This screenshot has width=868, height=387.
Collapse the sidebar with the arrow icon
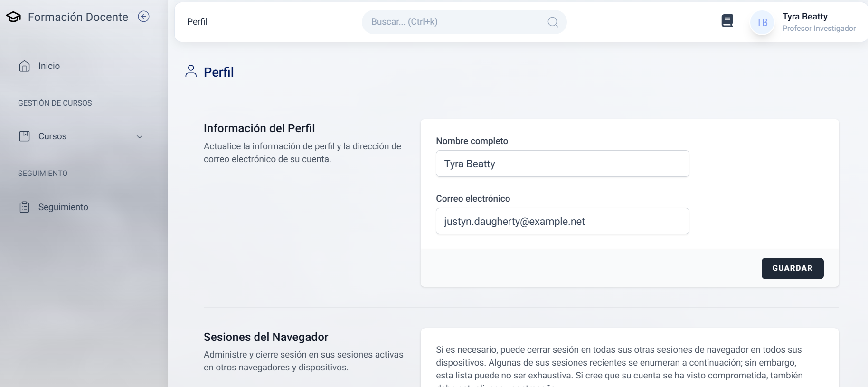coord(143,17)
